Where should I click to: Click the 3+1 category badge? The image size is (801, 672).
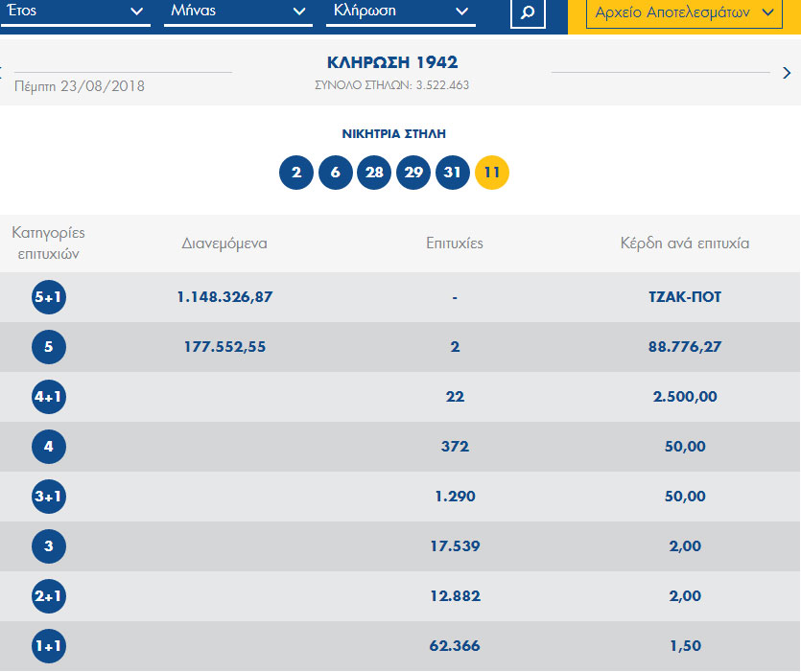click(49, 497)
